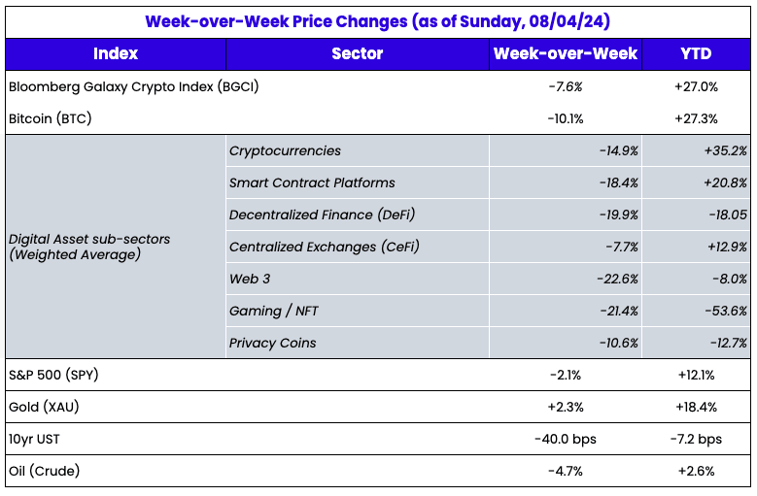Click the Oil (Crude) row label

pyautogui.click(x=47, y=471)
